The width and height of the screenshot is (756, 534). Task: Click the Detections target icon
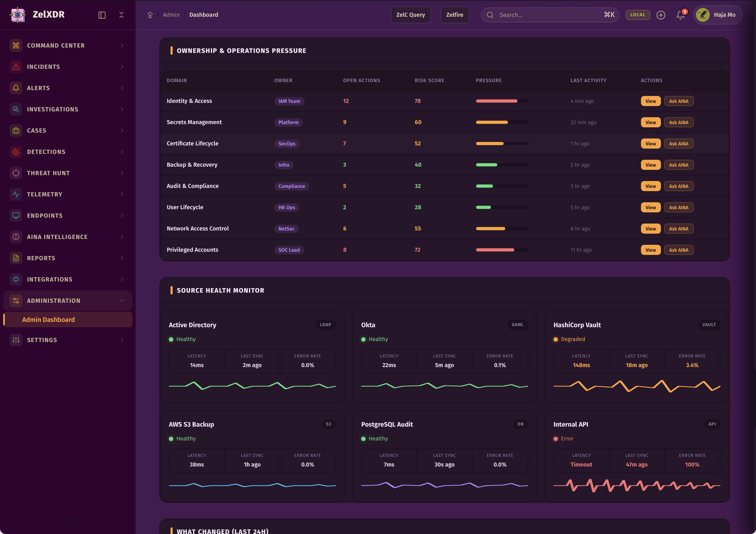(16, 152)
